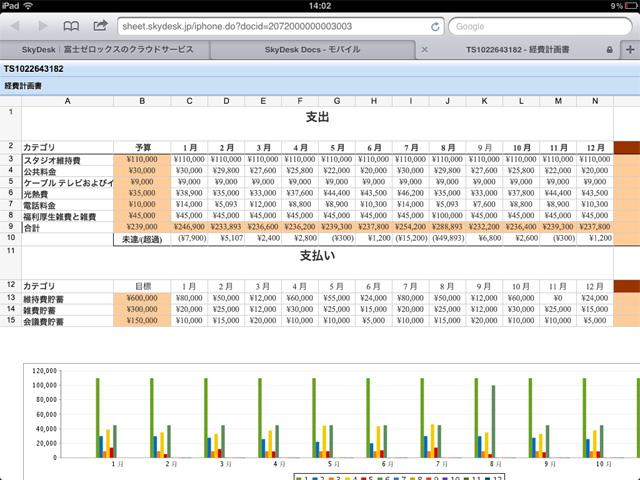640x480 pixels.
Task: Select row 9 header
Action: (11, 227)
